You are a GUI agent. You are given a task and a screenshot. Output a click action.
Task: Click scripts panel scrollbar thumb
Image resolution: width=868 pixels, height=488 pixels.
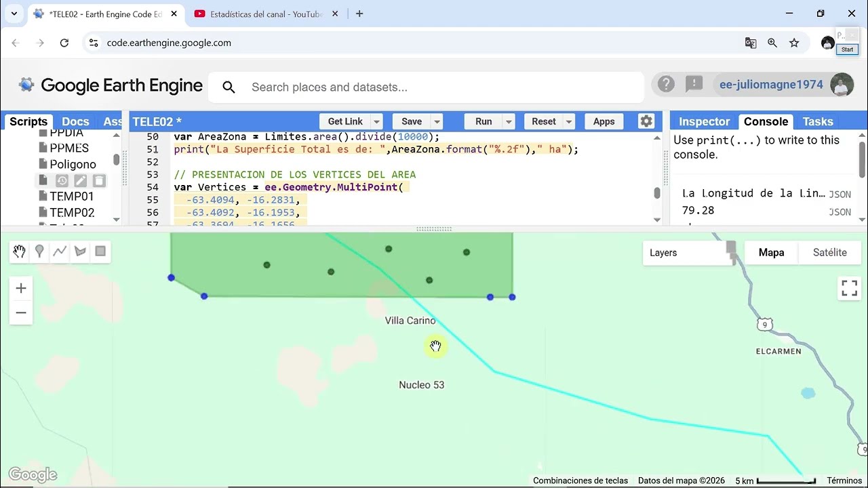pyautogui.click(x=116, y=159)
